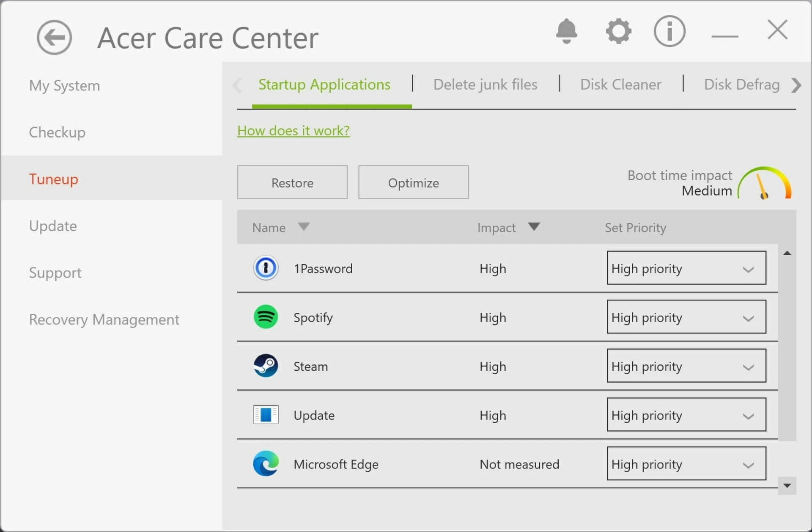Select the 1Password name text
Screen dimensions: 812x532
click(x=323, y=269)
